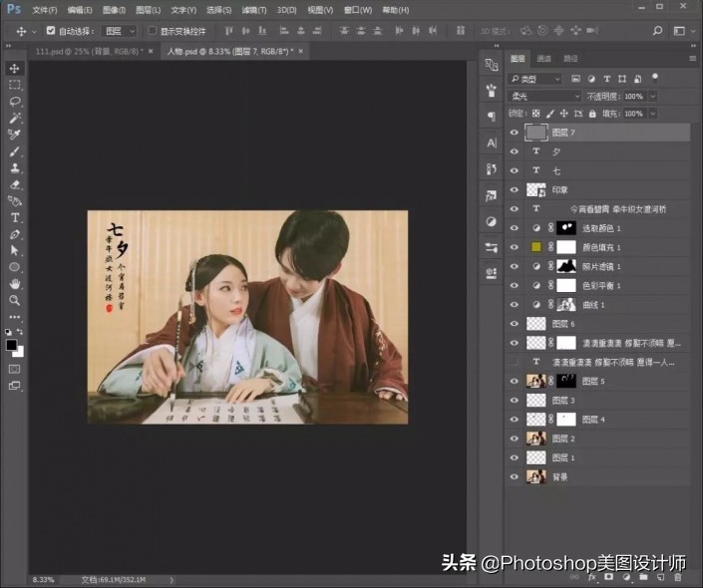This screenshot has height=588, width=703.
Task: Open the 类型 layer filter dropdown
Action: point(534,79)
